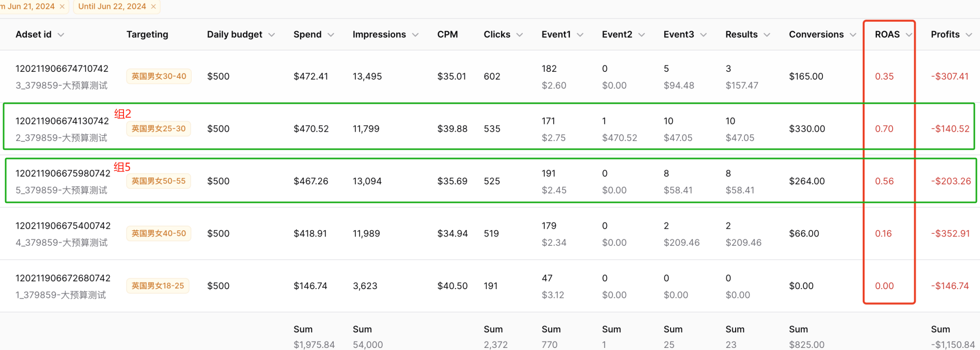Click the ROAS column dropdown arrow
The image size is (980, 350).
click(x=909, y=35)
